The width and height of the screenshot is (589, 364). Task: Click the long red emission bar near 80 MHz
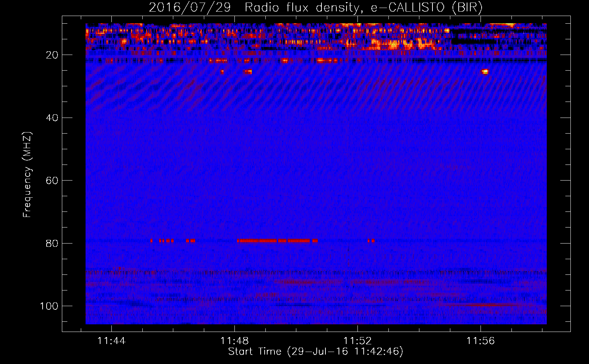point(277,241)
